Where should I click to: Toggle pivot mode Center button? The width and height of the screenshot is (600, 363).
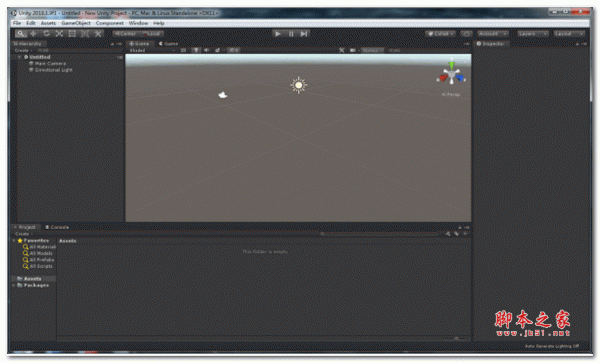[x=126, y=34]
